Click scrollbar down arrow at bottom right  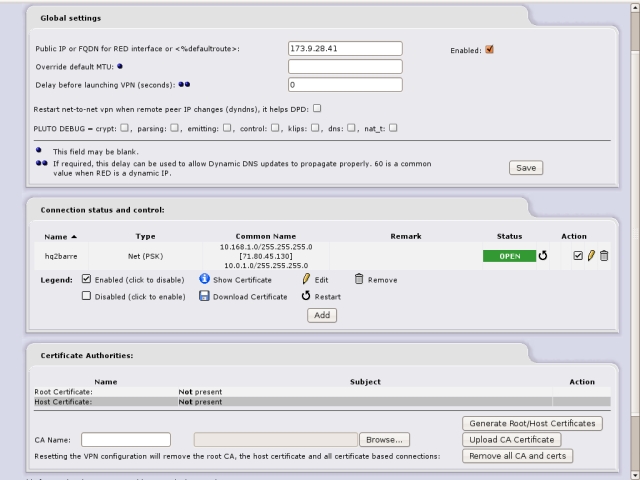[633, 473]
